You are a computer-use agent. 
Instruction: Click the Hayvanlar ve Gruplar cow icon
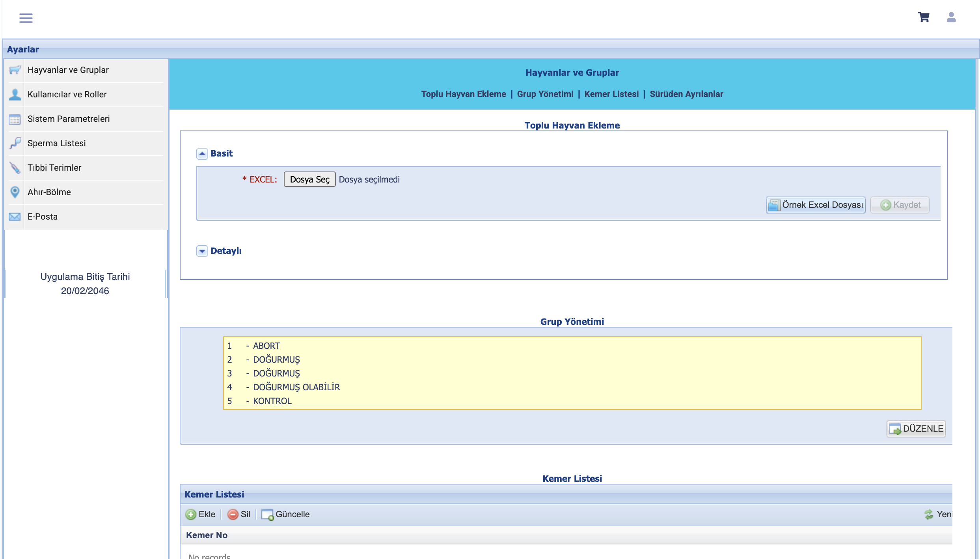[x=15, y=70]
